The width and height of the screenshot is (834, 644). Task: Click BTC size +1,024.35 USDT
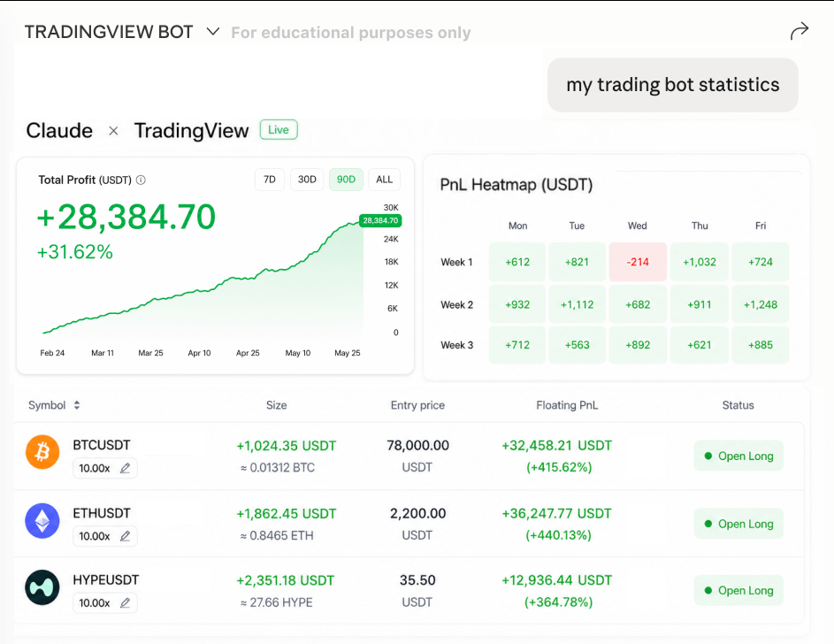tap(287, 446)
